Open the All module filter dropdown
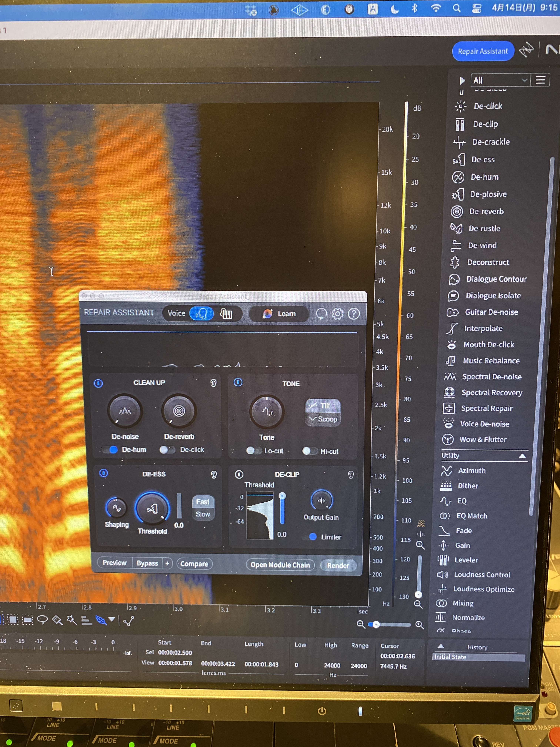This screenshot has height=747, width=560. tap(500, 80)
